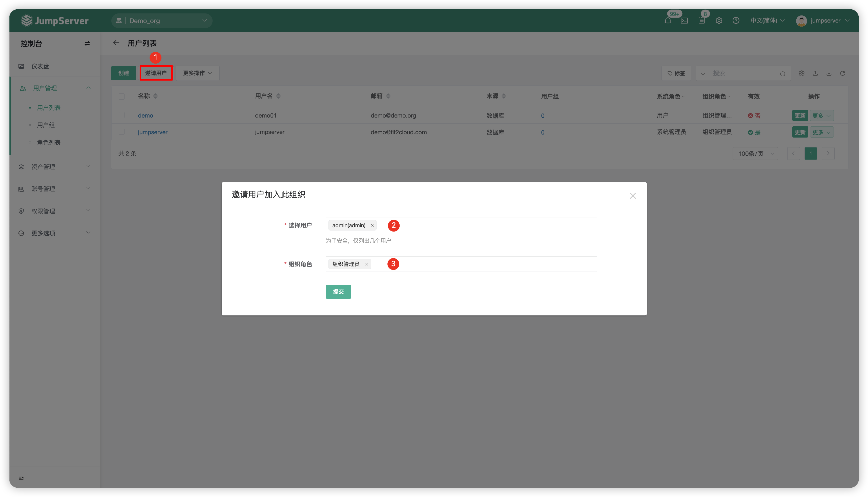Expand 资产管理 sidebar section
This screenshot has height=497, width=868.
[x=55, y=167]
